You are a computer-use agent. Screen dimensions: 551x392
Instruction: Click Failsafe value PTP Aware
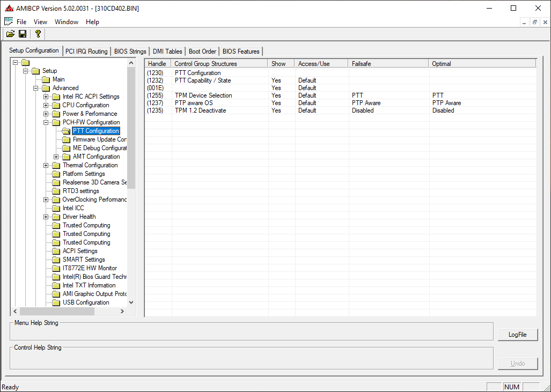[x=366, y=103]
